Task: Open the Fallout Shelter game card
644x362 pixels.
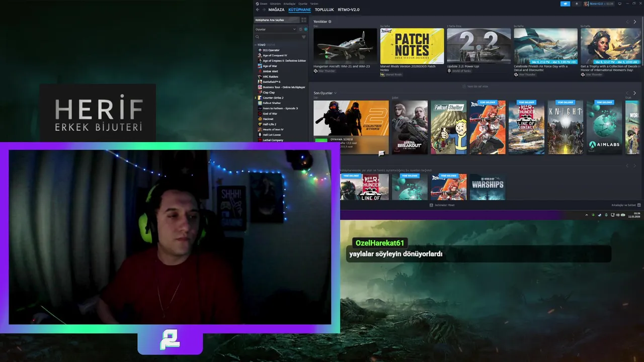Action: [448, 127]
